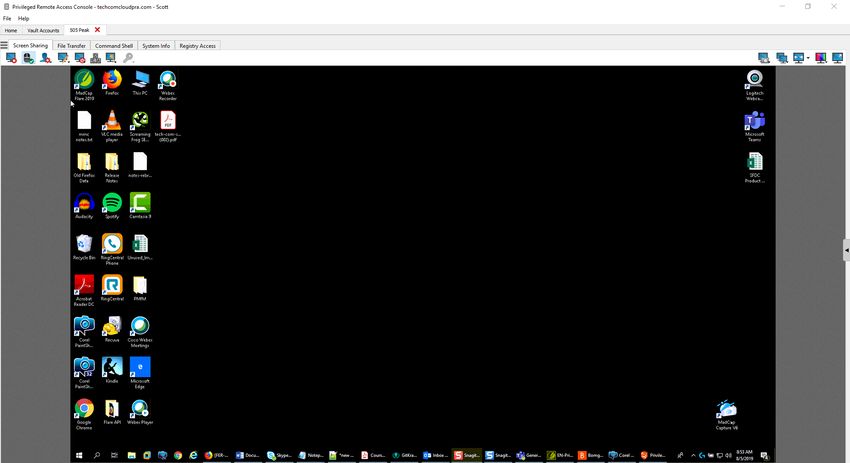Select Screaming Frog desktop icon

tap(140, 126)
